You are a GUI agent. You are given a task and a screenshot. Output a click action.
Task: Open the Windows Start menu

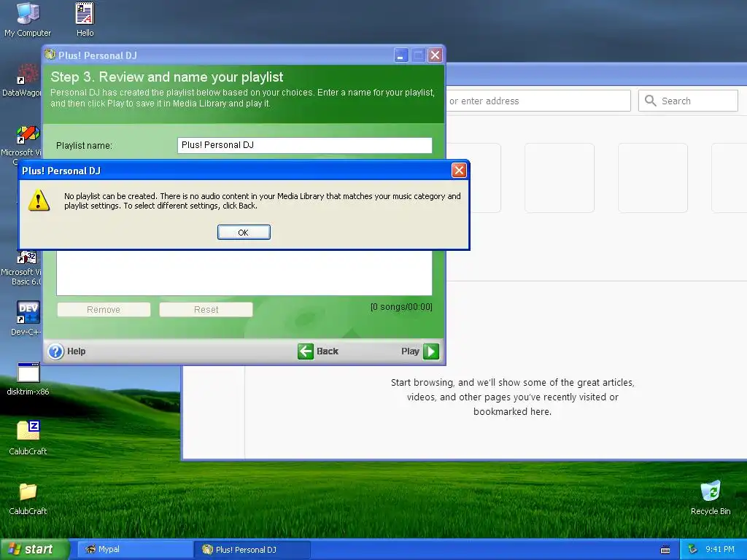pyautogui.click(x=35, y=549)
